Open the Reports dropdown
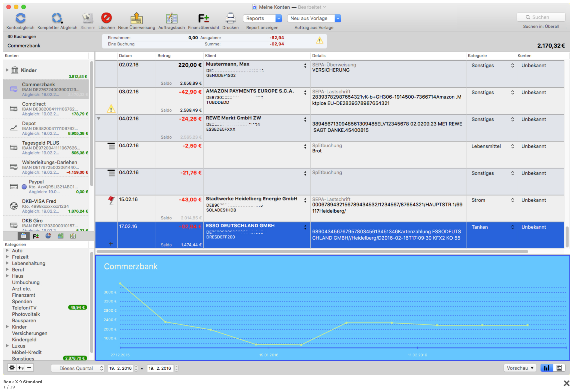 coord(262,18)
